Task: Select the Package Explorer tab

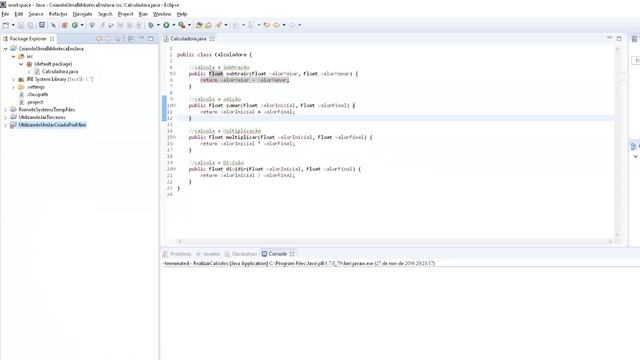Action: coord(28,39)
